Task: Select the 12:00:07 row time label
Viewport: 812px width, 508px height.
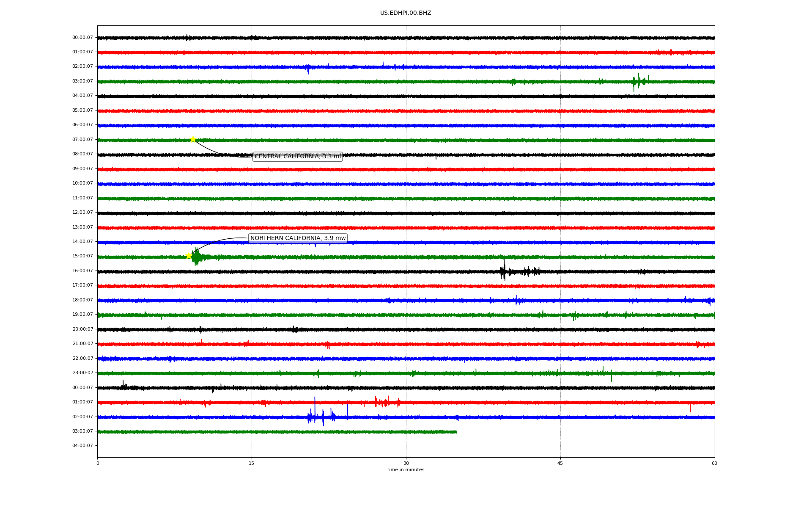Action: [82, 213]
